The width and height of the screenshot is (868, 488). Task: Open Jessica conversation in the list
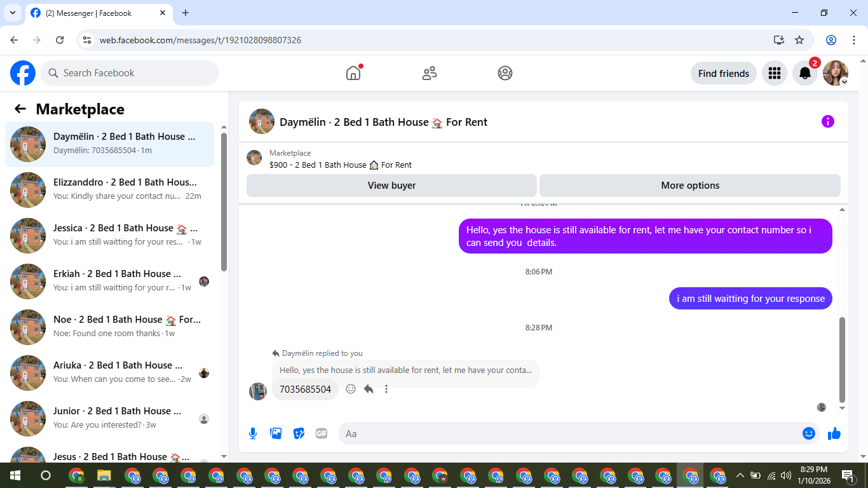tap(109, 236)
